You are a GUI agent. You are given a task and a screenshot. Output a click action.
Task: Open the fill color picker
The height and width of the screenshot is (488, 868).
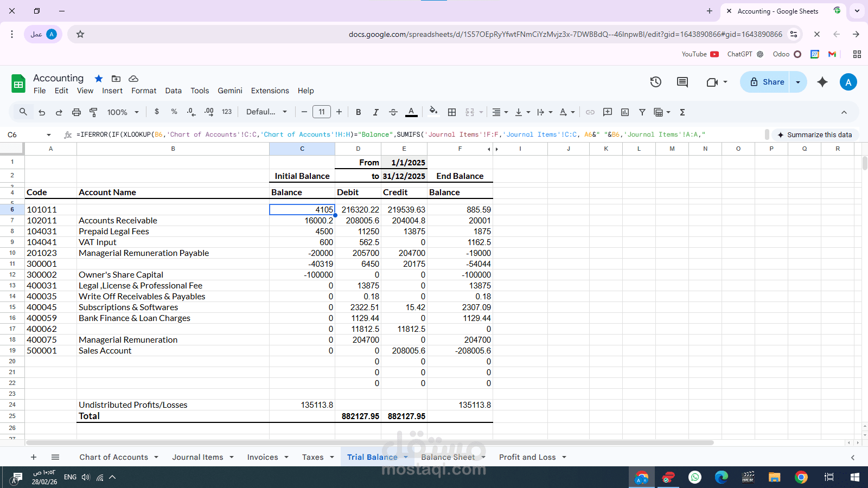(x=433, y=112)
